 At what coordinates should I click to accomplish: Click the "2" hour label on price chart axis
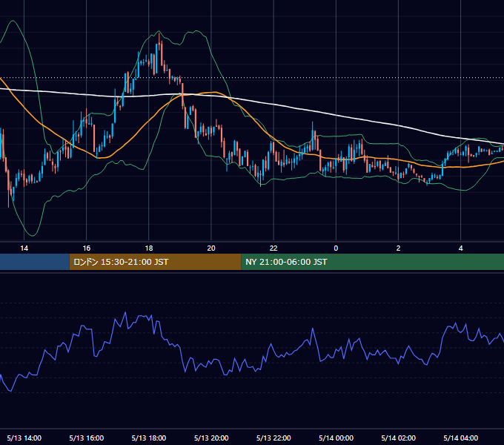pos(398,248)
